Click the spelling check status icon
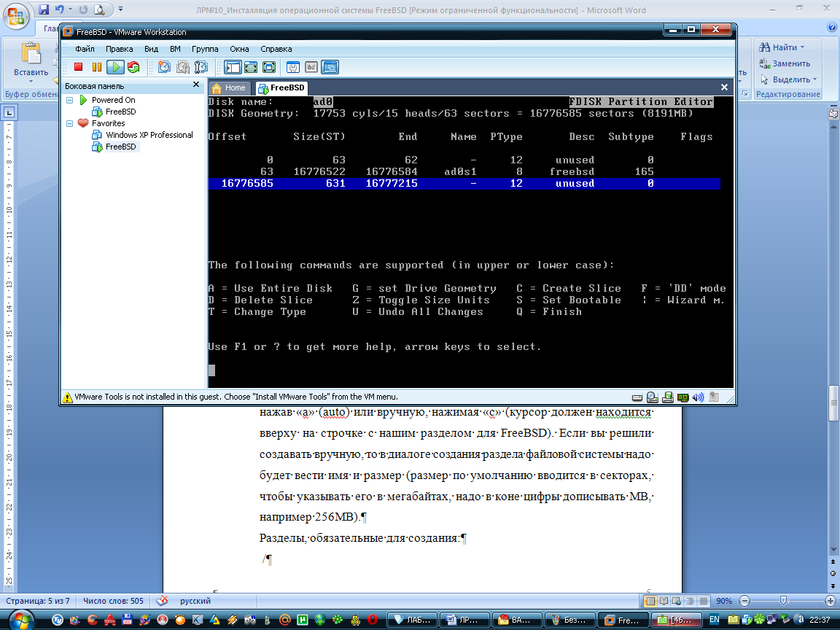 click(x=163, y=601)
